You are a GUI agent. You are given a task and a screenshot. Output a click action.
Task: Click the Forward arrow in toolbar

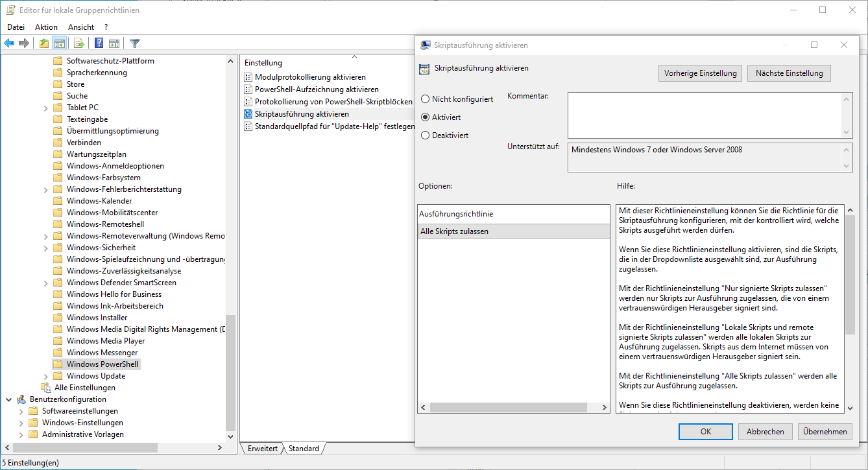click(x=24, y=43)
